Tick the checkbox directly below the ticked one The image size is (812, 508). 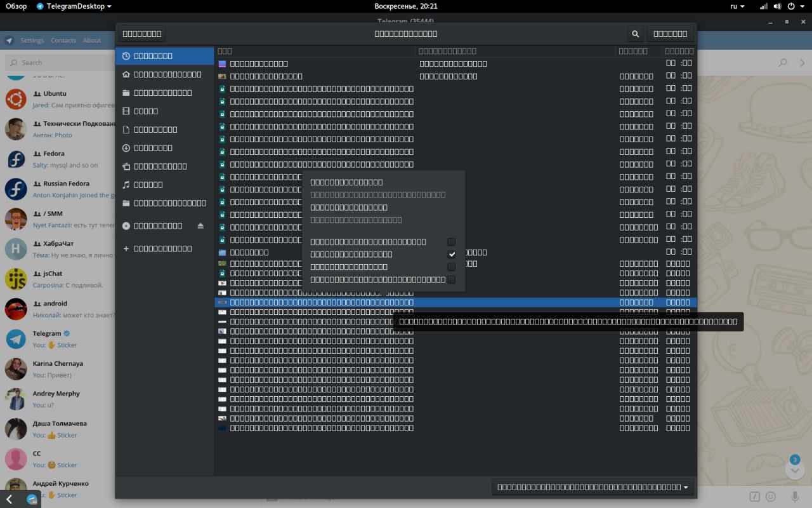452,267
